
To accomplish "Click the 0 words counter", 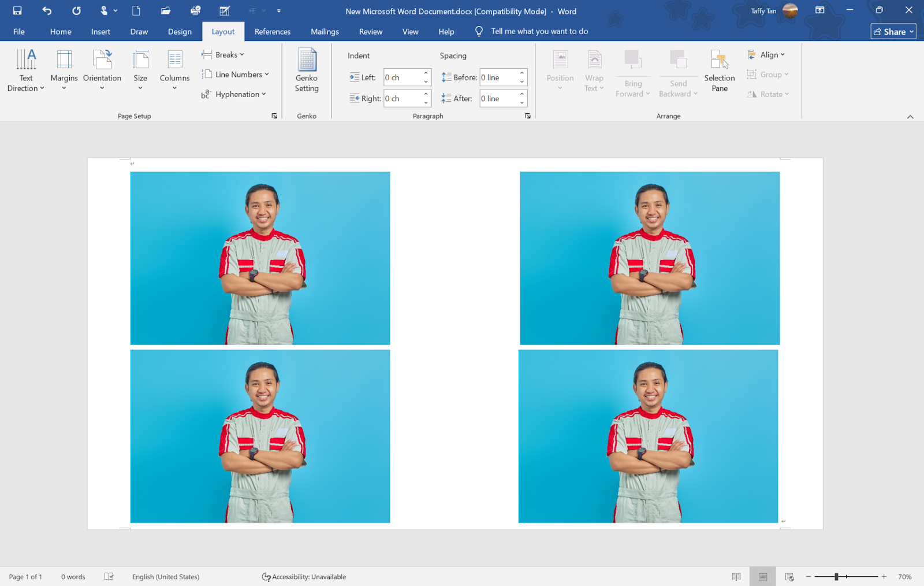I will tap(73, 577).
